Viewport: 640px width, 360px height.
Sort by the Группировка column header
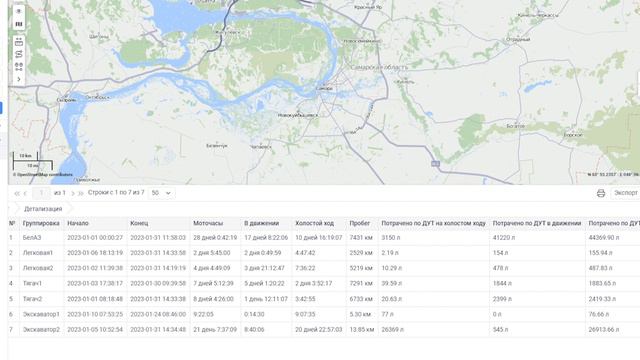41,223
